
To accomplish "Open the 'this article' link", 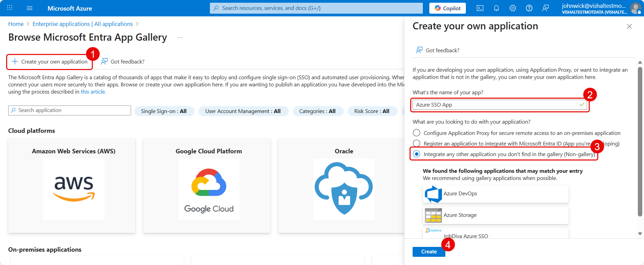I will pos(93,92).
